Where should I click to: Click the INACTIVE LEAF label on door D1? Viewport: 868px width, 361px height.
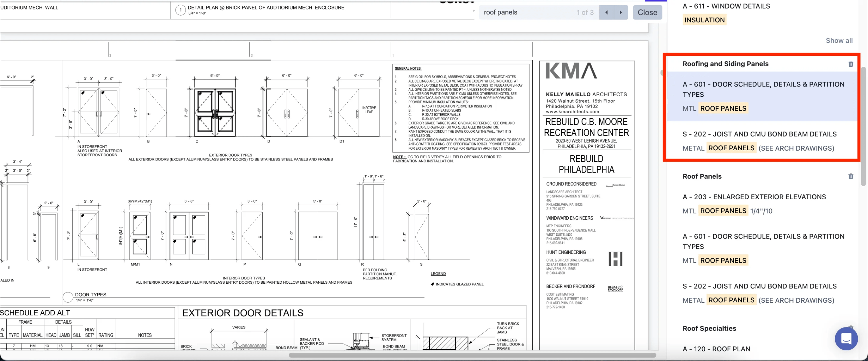pyautogui.click(x=369, y=110)
